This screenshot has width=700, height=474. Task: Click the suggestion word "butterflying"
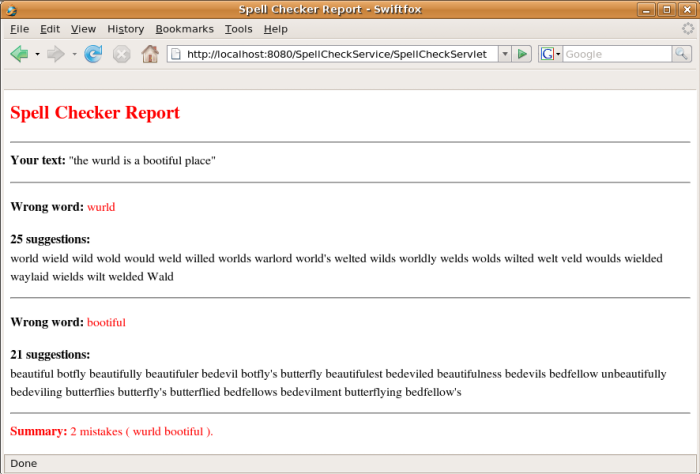tap(373, 392)
